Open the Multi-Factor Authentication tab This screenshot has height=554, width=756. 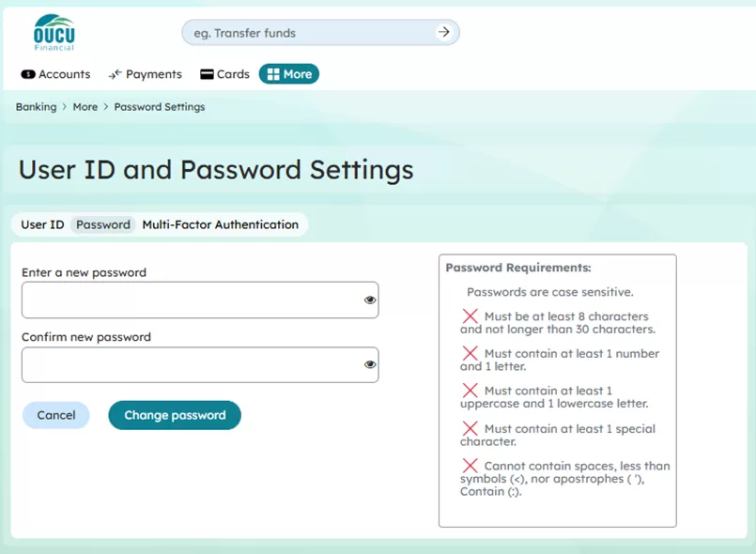pos(222,224)
